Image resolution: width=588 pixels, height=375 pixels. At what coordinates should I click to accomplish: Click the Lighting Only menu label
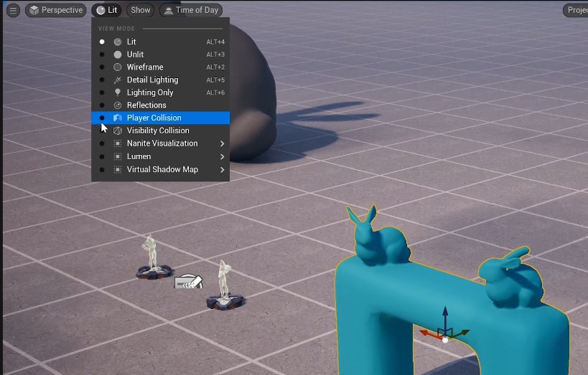point(150,92)
